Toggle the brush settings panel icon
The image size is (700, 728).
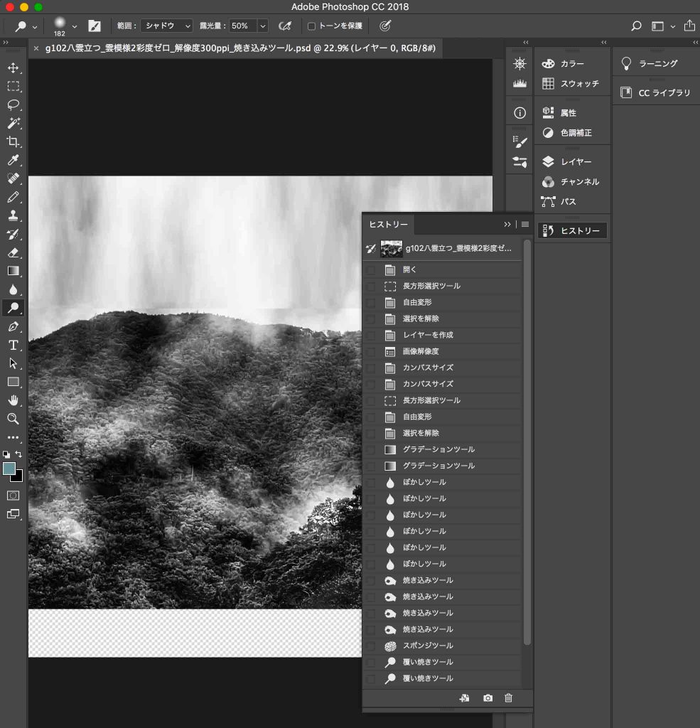coord(95,26)
